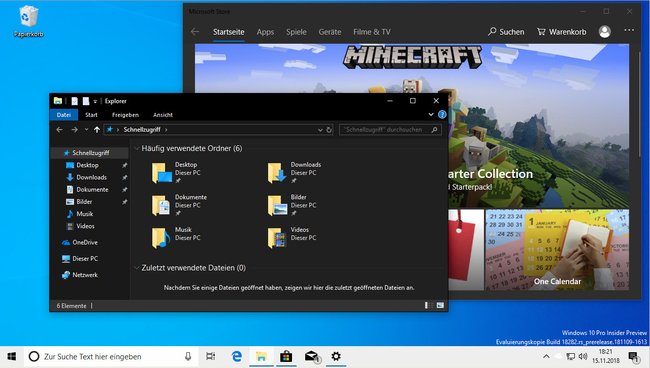
Task: Select Dokumente in navigation pane
Action: click(92, 189)
